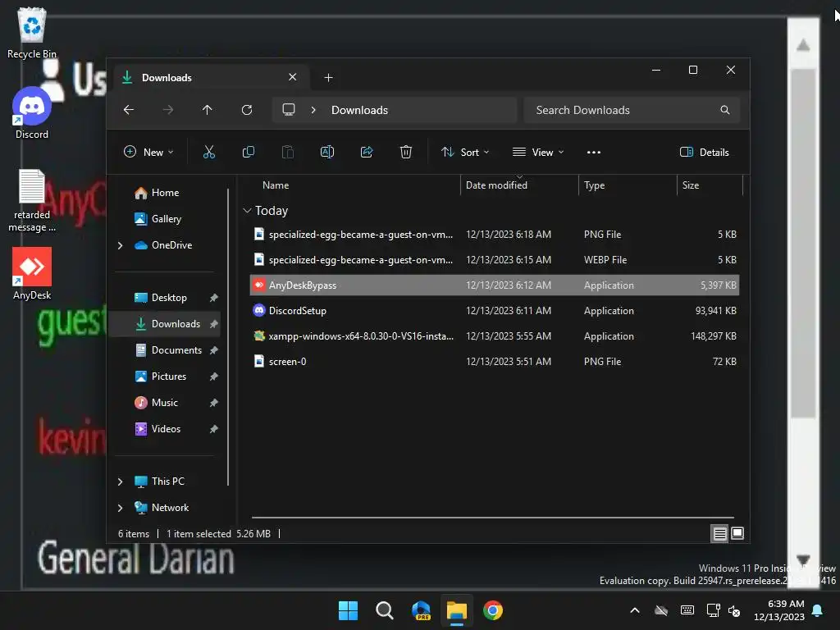Click the Share icon in toolbar
The width and height of the screenshot is (840, 630).
[x=367, y=152]
